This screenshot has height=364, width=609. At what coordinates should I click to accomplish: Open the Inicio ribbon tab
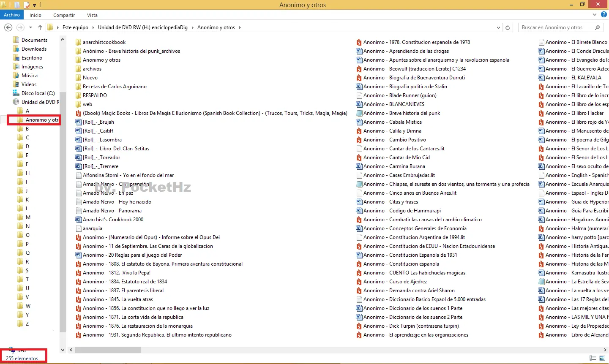(x=36, y=15)
